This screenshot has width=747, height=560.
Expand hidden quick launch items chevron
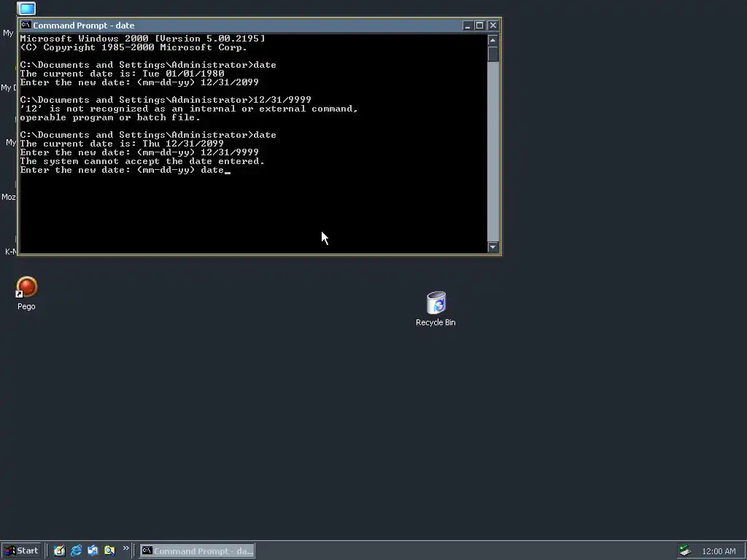(x=125, y=548)
